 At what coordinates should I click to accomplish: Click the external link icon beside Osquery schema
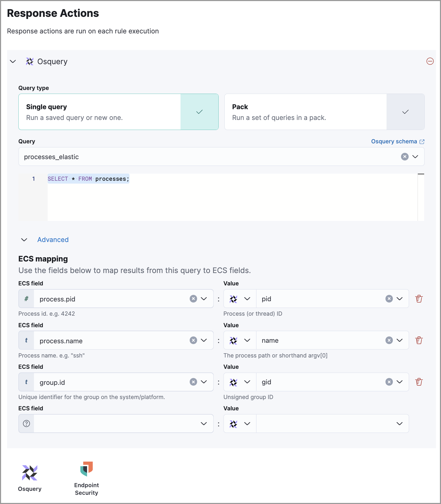tap(422, 141)
